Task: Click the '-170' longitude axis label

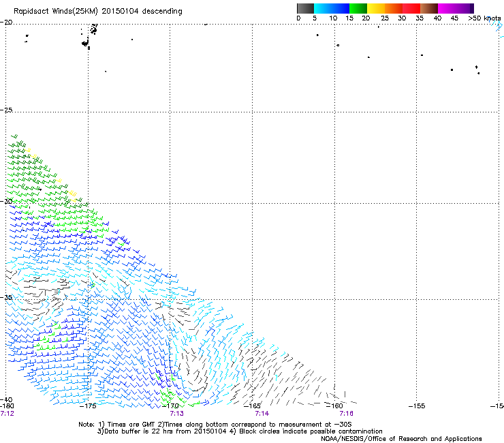Action: tap(170, 406)
